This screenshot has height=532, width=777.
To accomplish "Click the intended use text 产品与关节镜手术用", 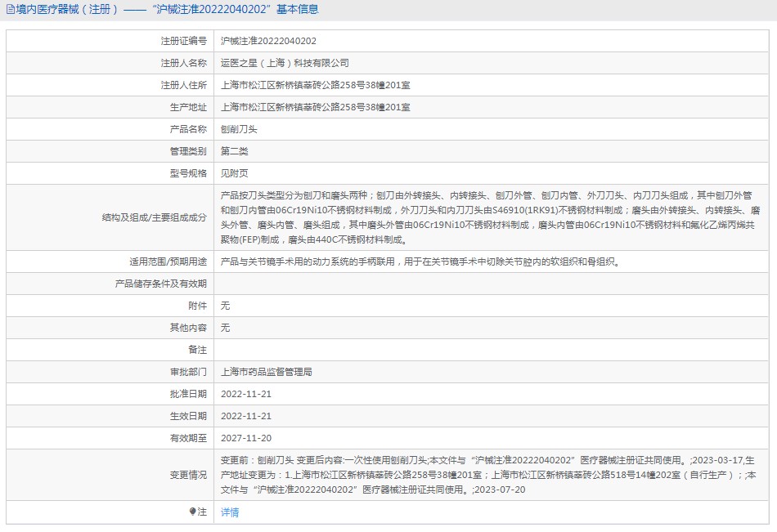I will pyautogui.click(x=420, y=262).
